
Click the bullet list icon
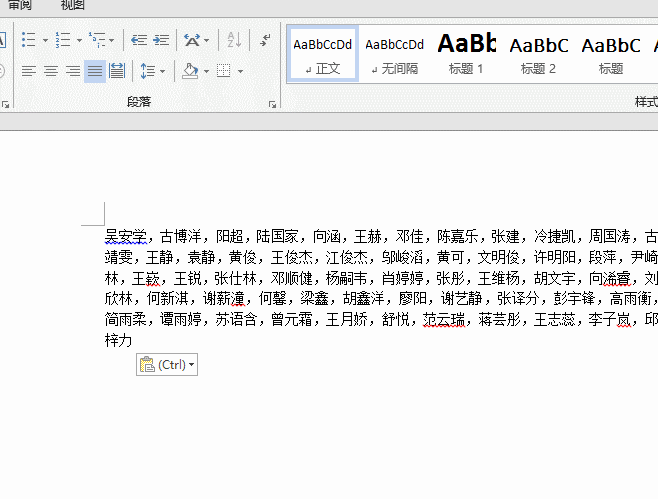click(x=29, y=40)
